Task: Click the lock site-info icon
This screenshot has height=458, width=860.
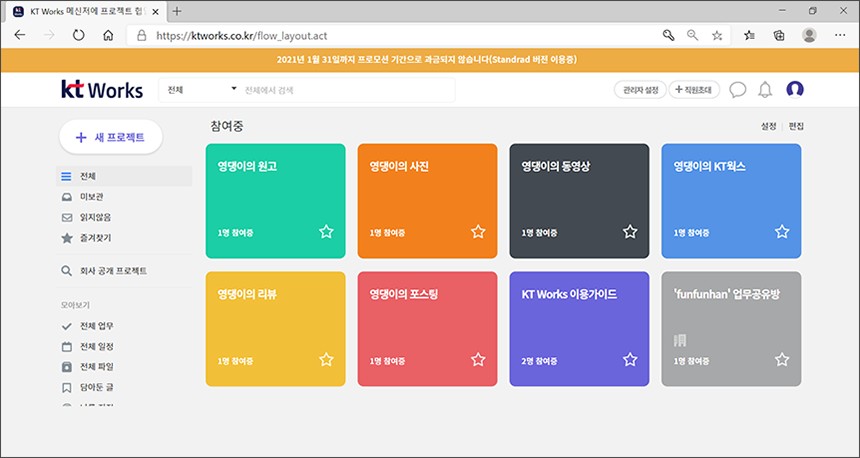Action: [x=142, y=36]
